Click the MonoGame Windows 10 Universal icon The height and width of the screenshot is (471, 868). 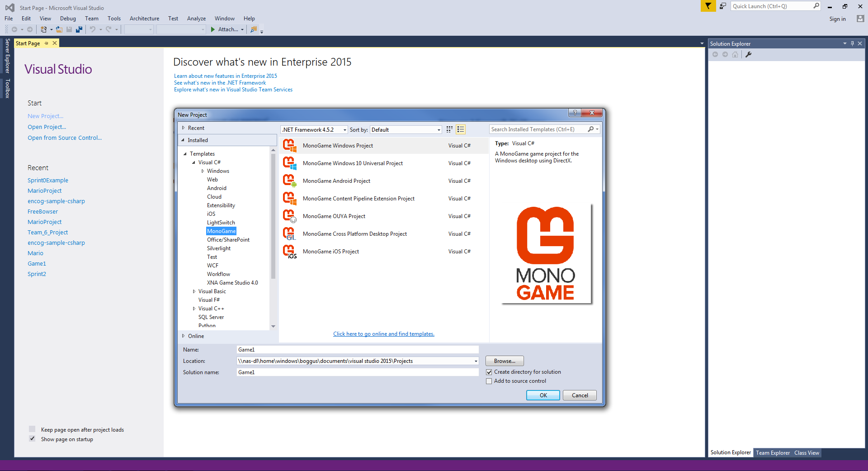click(290, 163)
